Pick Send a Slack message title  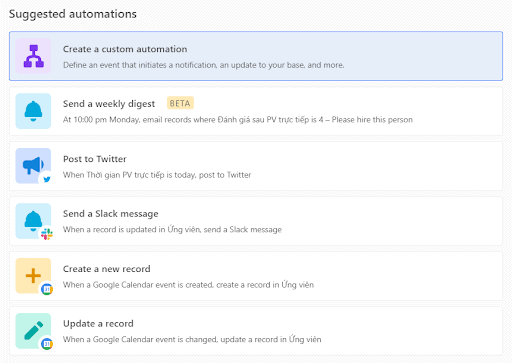pos(111,214)
